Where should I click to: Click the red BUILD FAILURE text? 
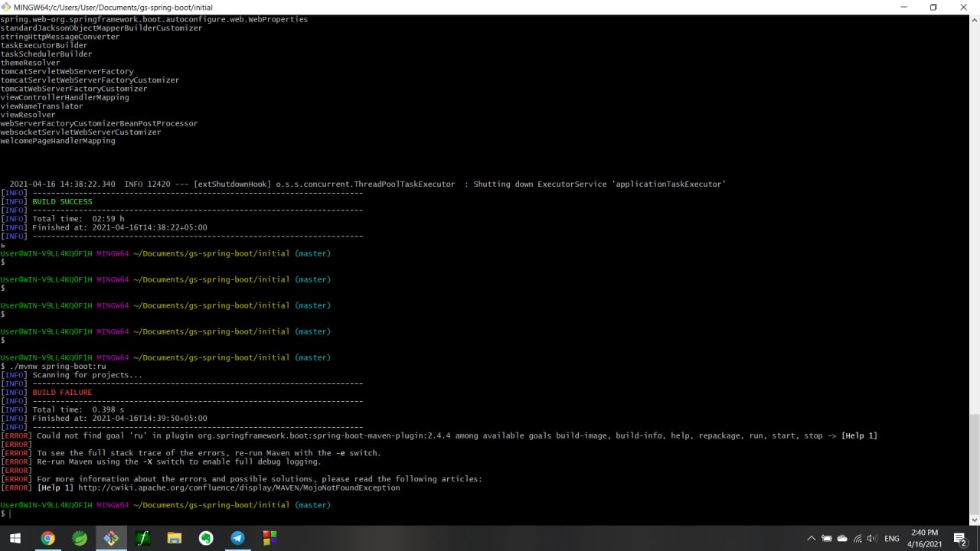(62, 393)
